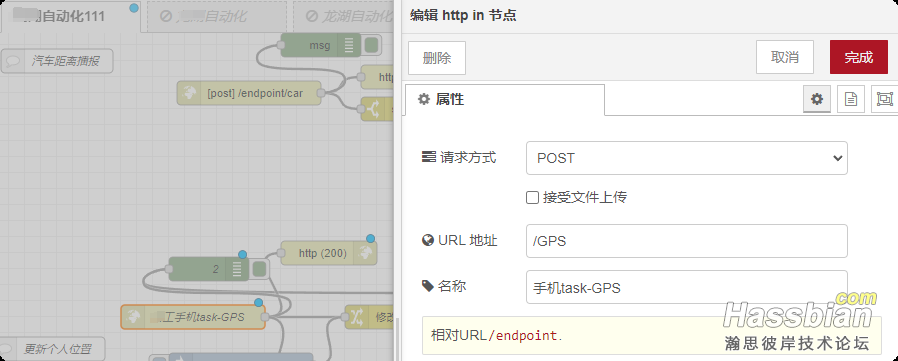Switch to 自动化111 flow tab
Viewport: 898px width, 361px height.
pyautogui.click(x=70, y=16)
